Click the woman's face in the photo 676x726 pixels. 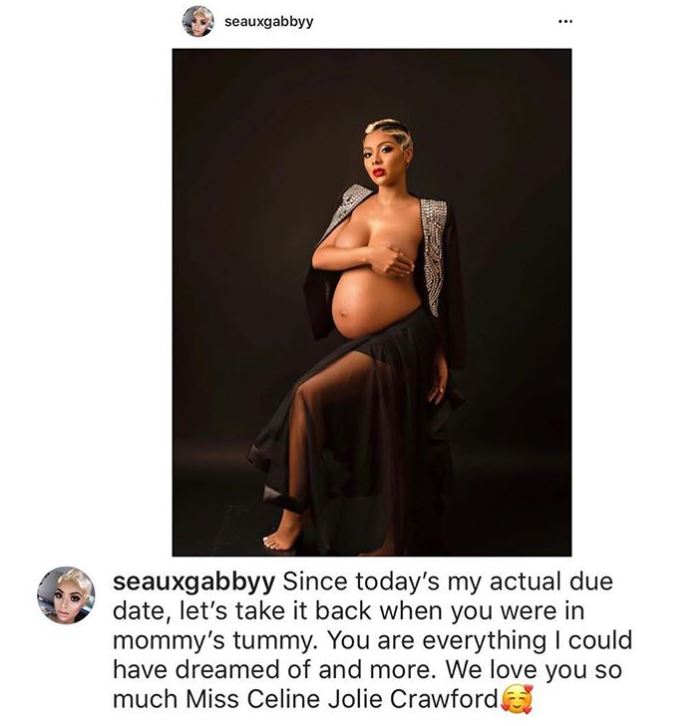point(384,156)
